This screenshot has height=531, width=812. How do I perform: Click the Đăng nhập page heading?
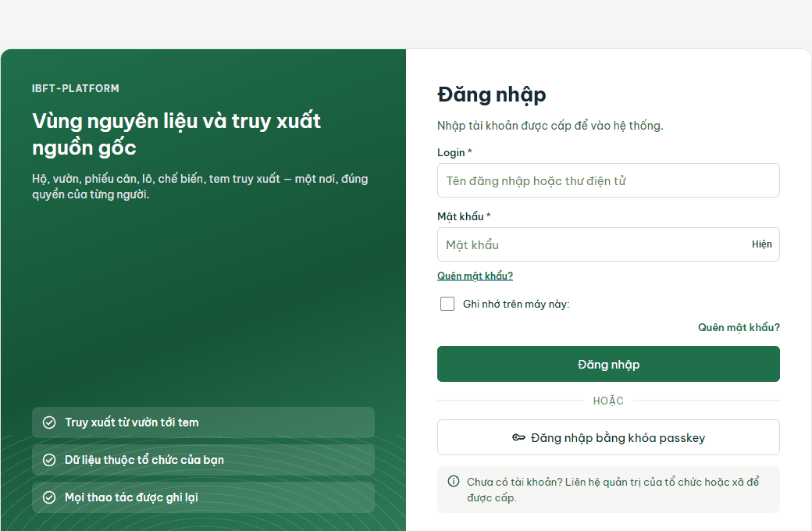[491, 94]
